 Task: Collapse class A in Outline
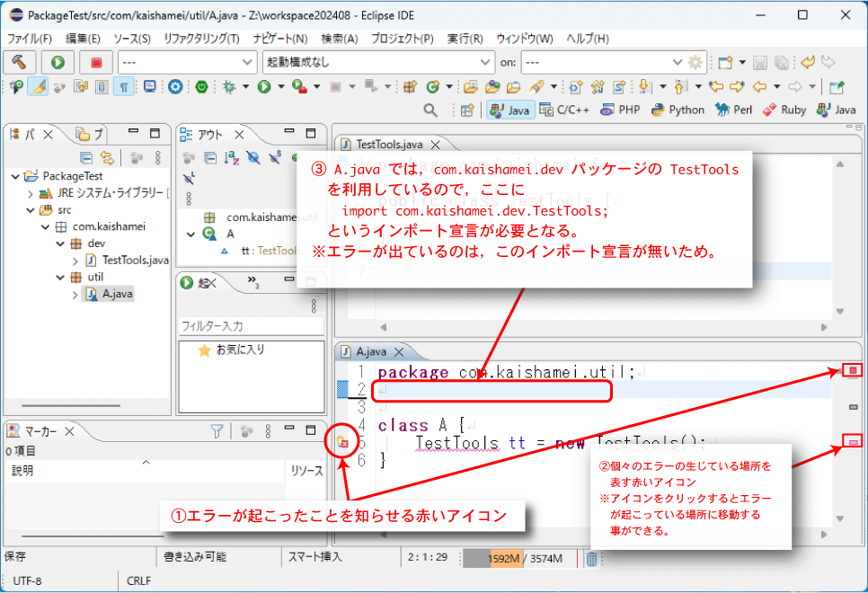click(x=191, y=235)
